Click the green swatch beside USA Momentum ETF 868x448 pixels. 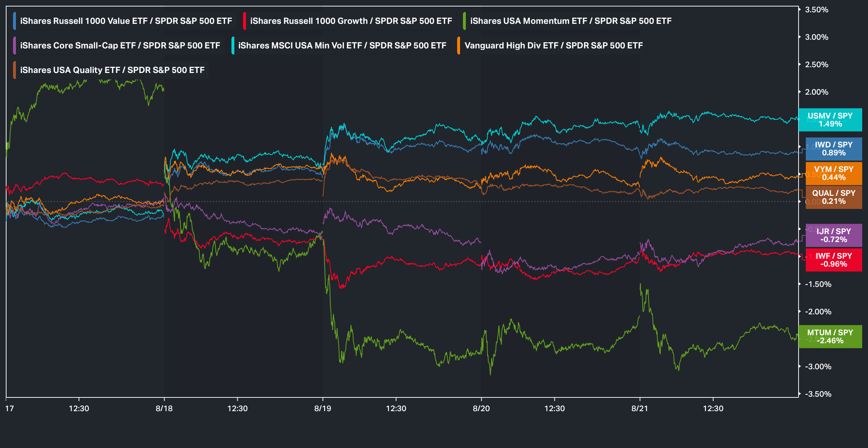click(464, 21)
